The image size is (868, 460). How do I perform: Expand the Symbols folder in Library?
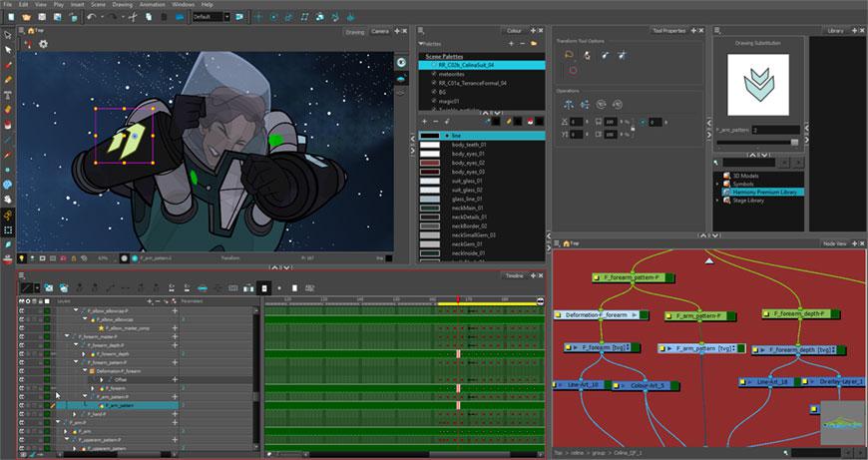click(717, 184)
